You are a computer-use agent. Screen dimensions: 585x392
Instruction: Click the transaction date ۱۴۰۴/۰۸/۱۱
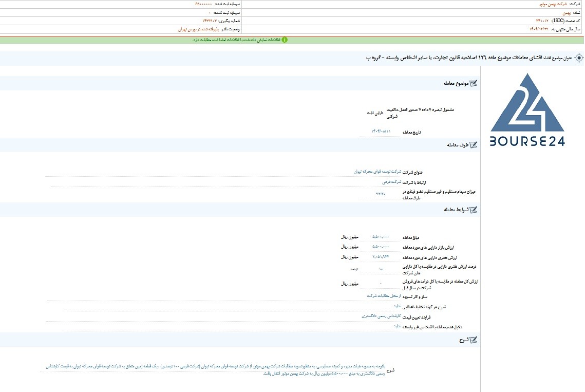[x=381, y=132]
